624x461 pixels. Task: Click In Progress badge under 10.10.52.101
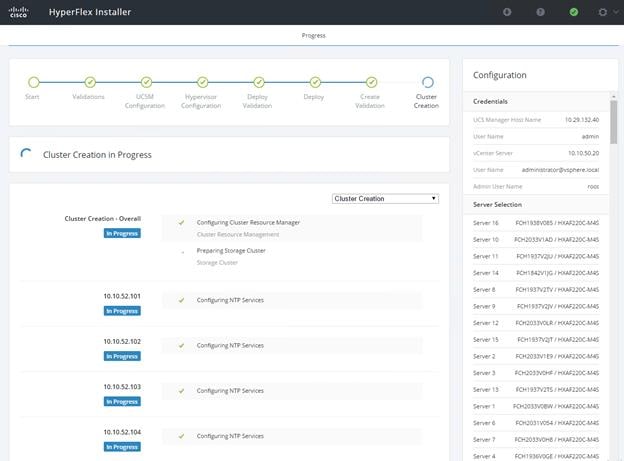[122, 311]
